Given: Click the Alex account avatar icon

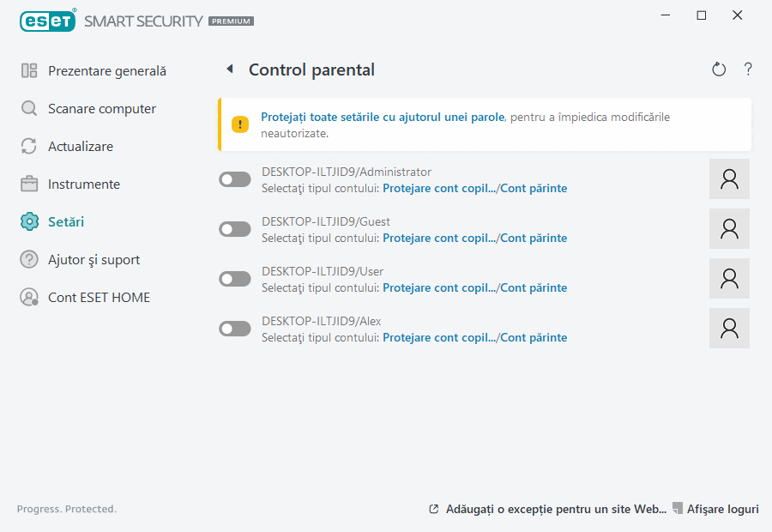Looking at the screenshot, I should [729, 328].
